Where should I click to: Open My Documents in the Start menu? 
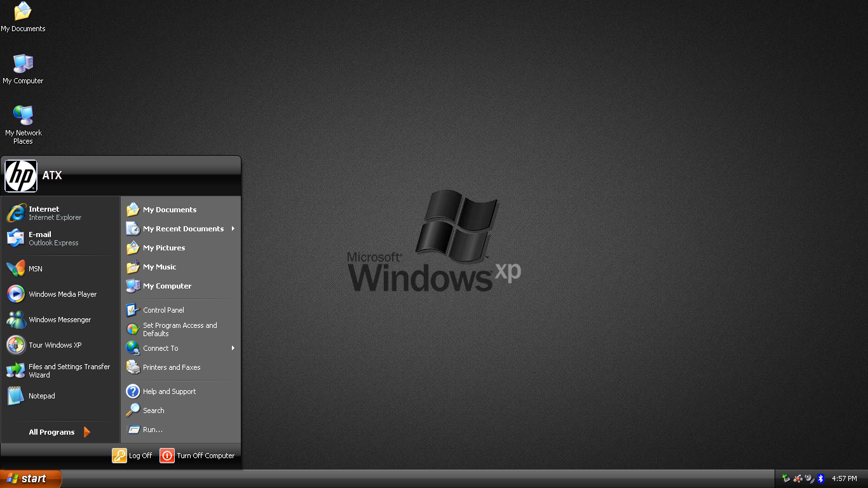[180, 210]
